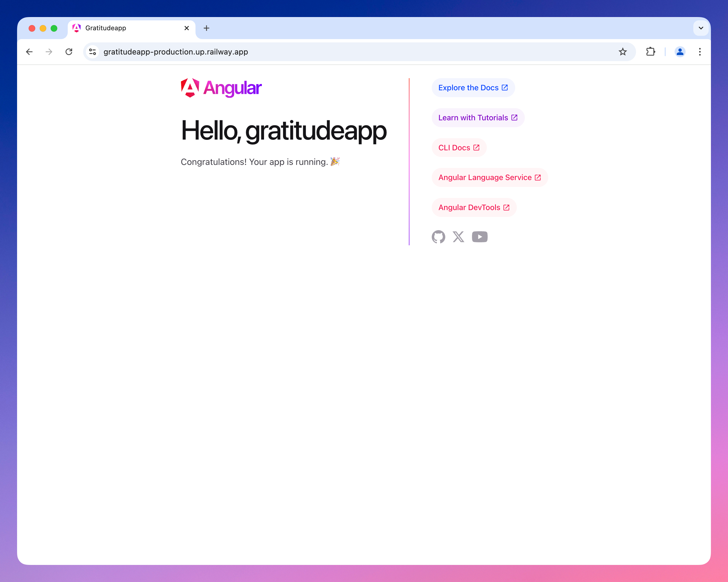Image resolution: width=728 pixels, height=582 pixels.
Task: Bookmark this tab with the star
Action: 623,52
